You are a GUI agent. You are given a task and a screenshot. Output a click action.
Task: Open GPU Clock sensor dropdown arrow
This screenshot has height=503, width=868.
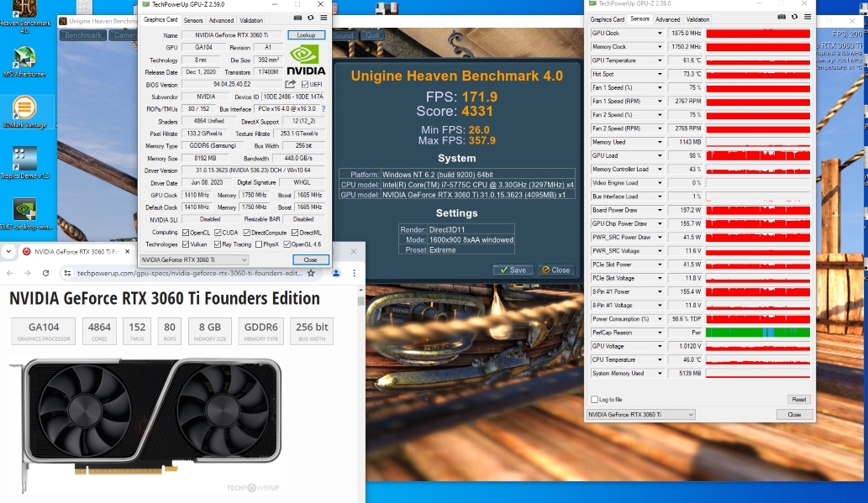click(660, 34)
